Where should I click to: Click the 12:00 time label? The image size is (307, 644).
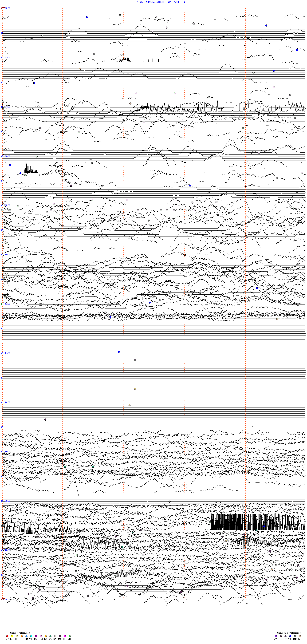(8, 304)
